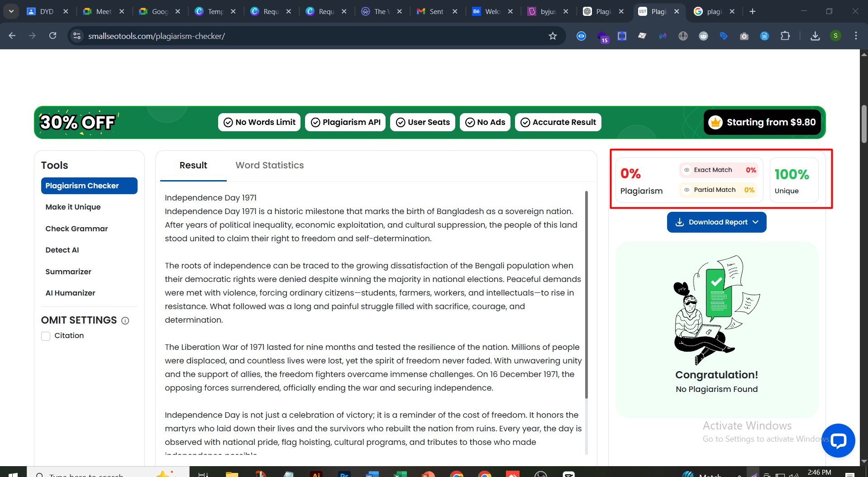Launch Photoshop from the taskbar

(x=344, y=475)
